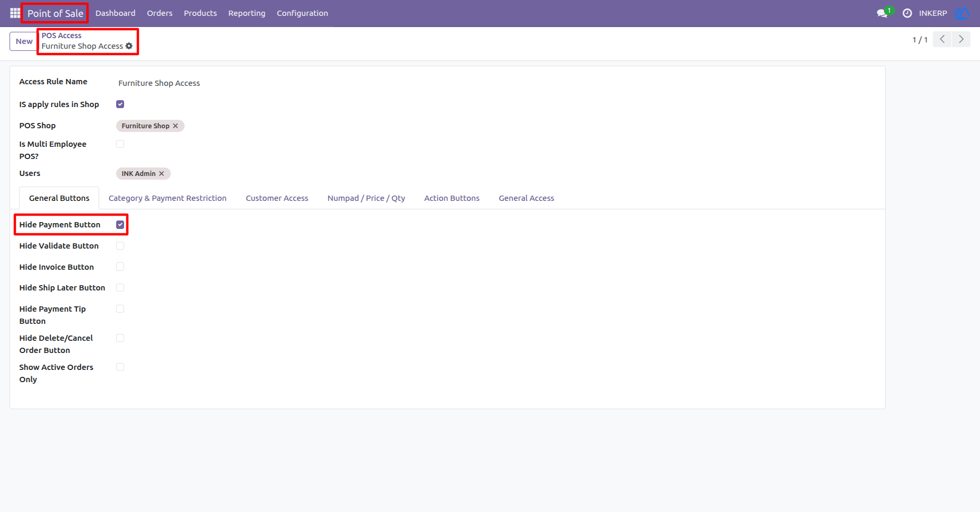This screenshot has width=980, height=512.
Task: Switch to Numpad / Price / Qty tab
Action: [366, 198]
